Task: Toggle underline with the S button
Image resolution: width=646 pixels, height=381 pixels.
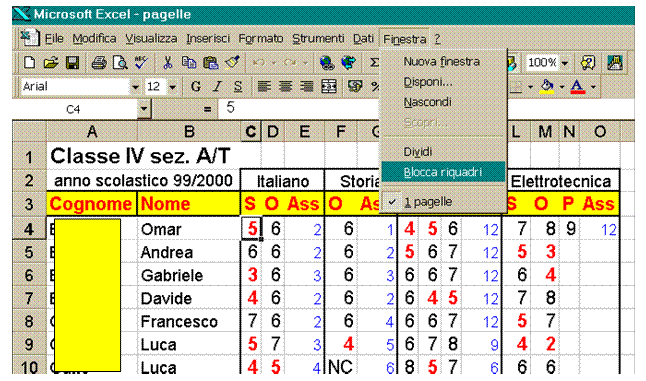Action: point(238,86)
